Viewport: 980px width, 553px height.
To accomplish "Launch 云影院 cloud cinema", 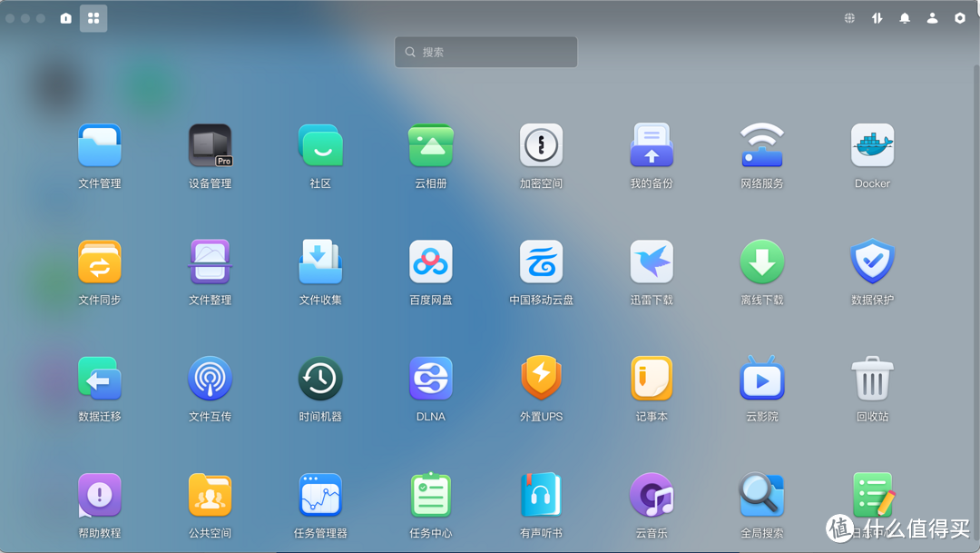I will (762, 379).
